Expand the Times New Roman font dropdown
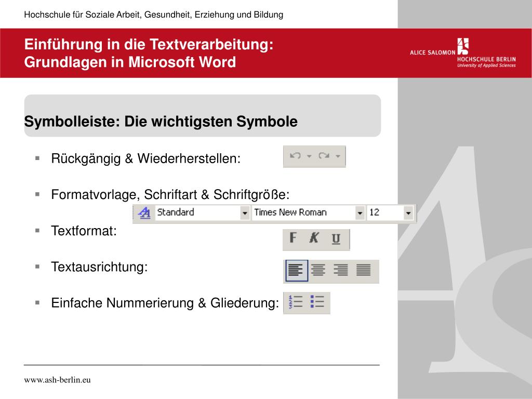This screenshot has width=532, height=399. tap(360, 213)
